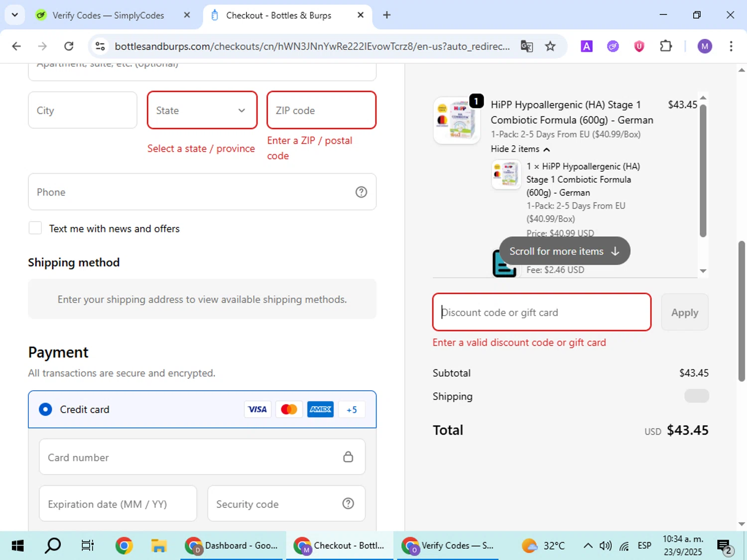Open Task View on taskbar

tap(88, 546)
